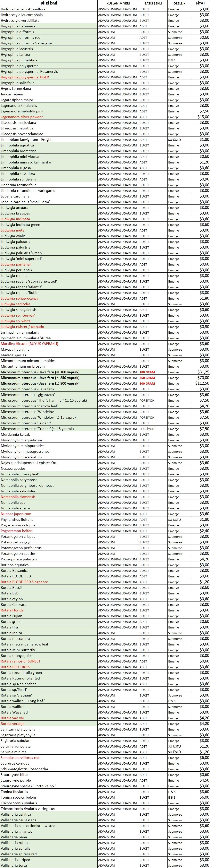Click the SATIŞ ŞEKLİ header cell
This screenshot has width=210, height=868.
click(153, 3)
